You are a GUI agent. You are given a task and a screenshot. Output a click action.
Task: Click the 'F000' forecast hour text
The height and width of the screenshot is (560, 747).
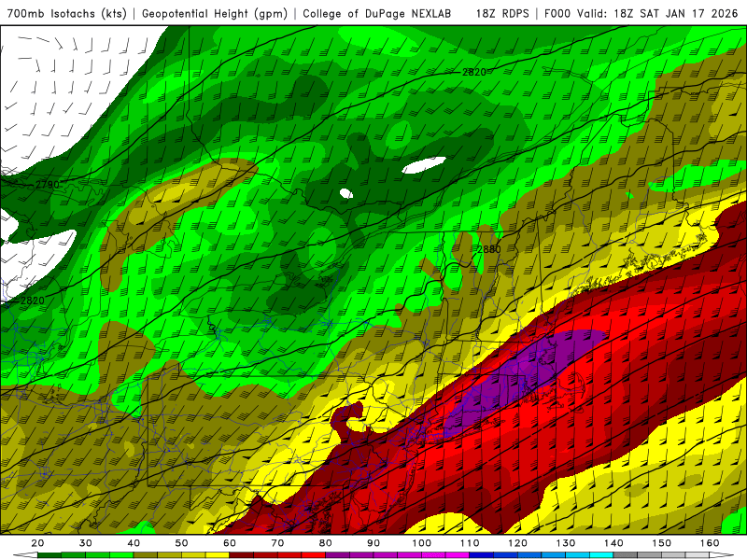(x=557, y=13)
